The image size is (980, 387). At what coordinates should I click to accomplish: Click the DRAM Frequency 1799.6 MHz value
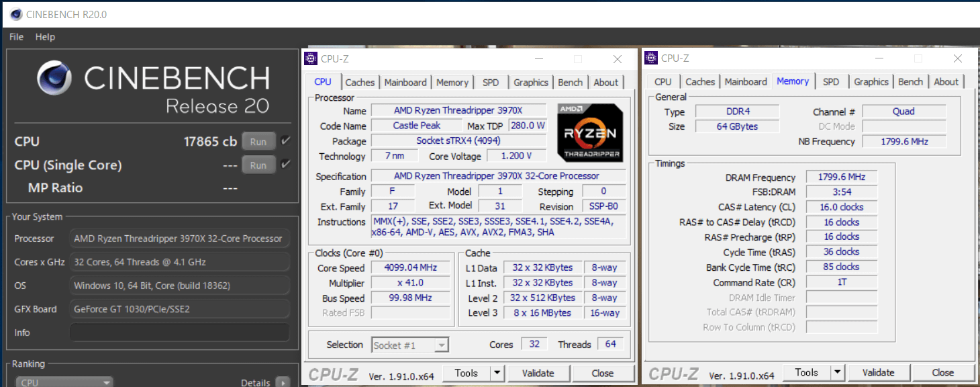tap(842, 177)
